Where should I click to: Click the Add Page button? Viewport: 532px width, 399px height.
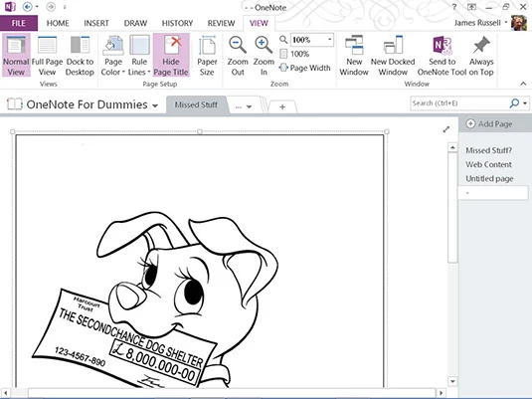pyautogui.click(x=488, y=124)
